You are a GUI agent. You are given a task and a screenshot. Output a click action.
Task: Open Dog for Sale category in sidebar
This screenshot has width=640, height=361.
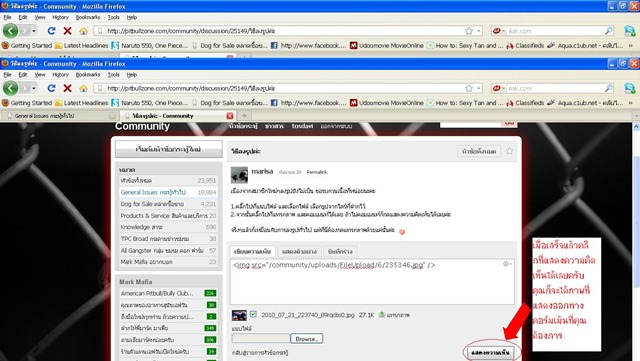(168, 204)
